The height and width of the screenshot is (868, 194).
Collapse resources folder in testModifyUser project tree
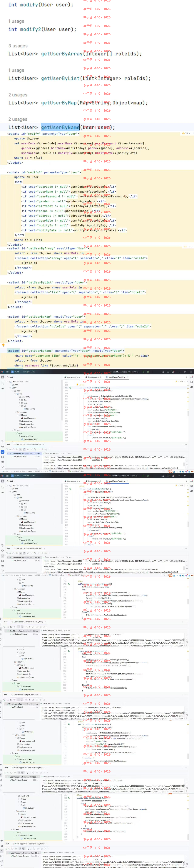[x=15, y=412]
